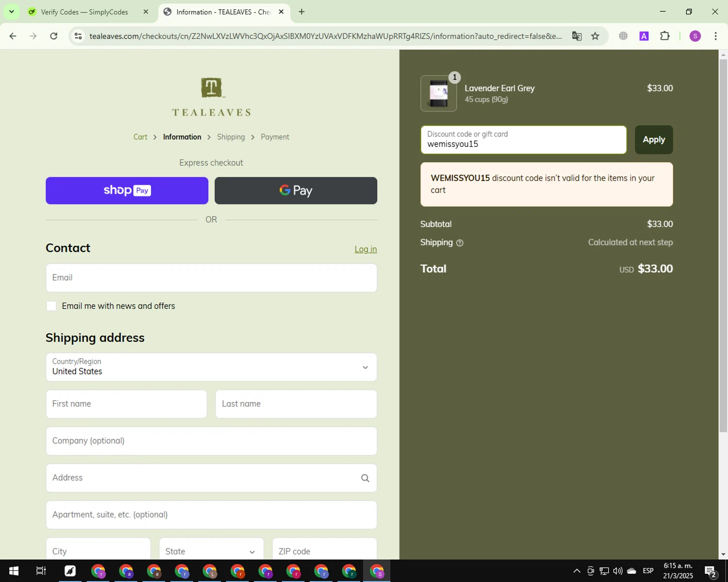Open the white pinned app on taskbar

[70, 571]
